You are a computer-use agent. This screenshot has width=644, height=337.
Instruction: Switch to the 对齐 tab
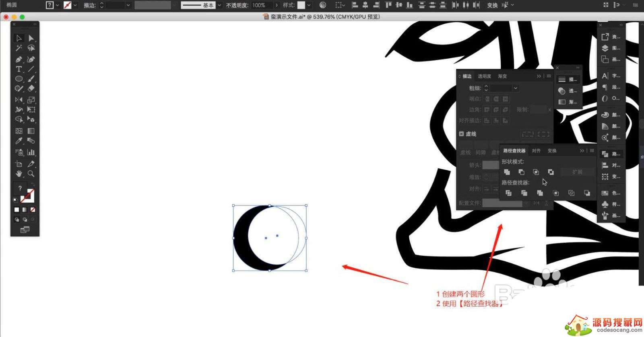tap(536, 151)
